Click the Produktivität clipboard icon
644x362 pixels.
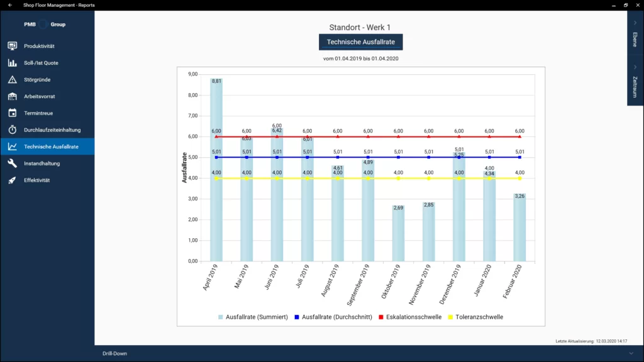12,46
